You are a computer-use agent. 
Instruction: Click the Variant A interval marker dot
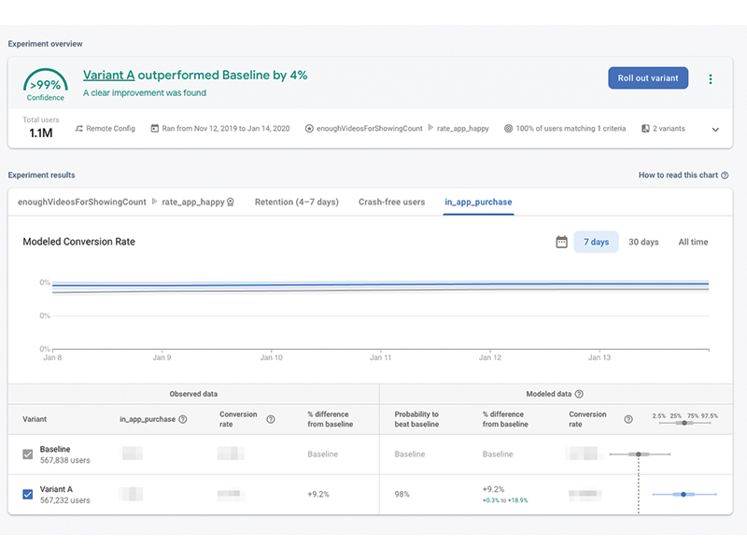click(x=684, y=495)
